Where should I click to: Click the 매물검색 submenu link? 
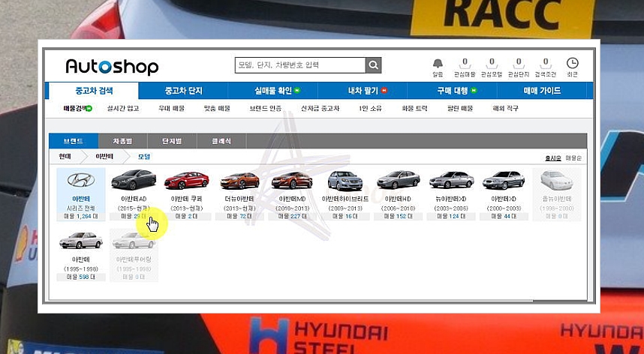[77, 108]
